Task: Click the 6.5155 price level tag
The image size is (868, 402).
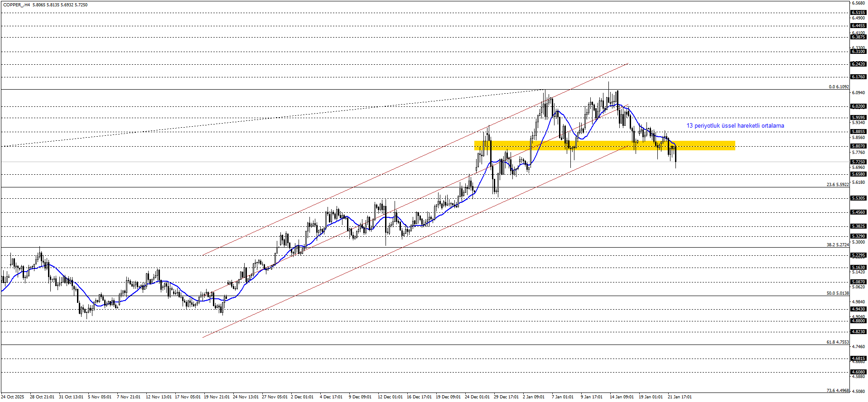Action: 858,13
